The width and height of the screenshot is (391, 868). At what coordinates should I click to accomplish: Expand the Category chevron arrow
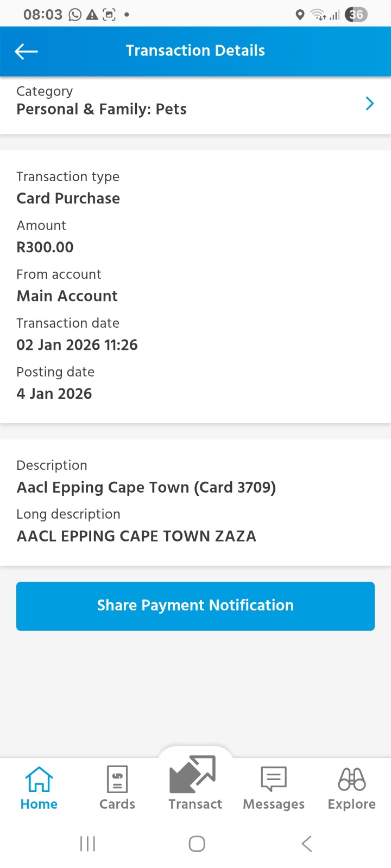370,104
